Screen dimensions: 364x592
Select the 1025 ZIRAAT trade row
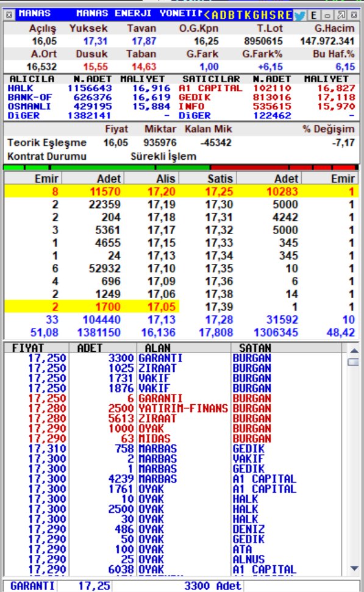click(x=174, y=368)
